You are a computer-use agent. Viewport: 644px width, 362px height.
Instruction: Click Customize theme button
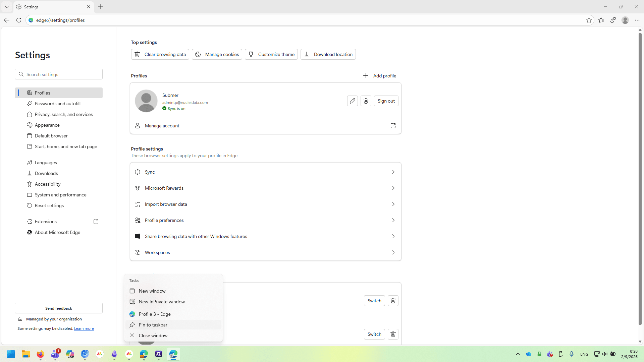click(271, 54)
